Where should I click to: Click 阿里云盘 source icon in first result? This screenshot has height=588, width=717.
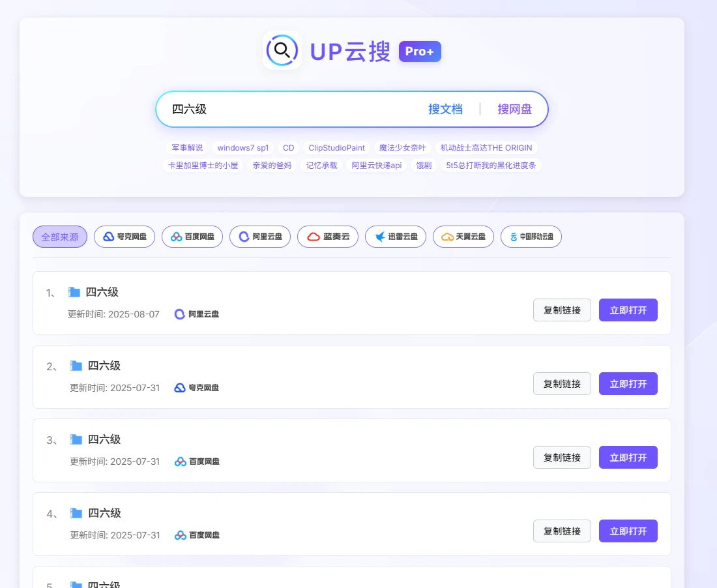[180, 314]
